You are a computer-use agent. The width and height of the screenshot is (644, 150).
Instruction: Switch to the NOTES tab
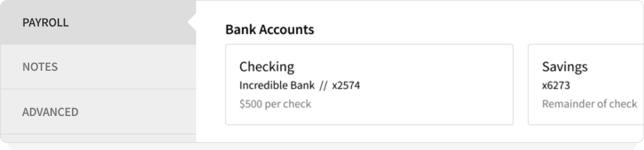pos(40,67)
